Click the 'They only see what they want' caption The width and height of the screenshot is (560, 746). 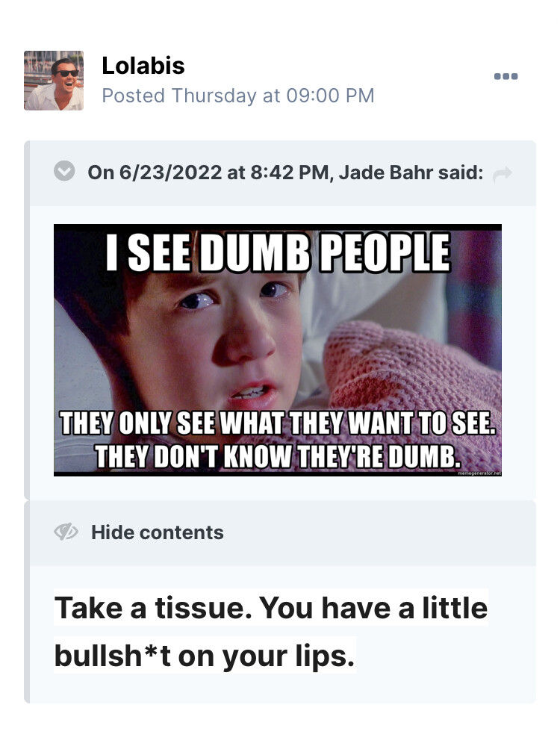click(x=278, y=423)
